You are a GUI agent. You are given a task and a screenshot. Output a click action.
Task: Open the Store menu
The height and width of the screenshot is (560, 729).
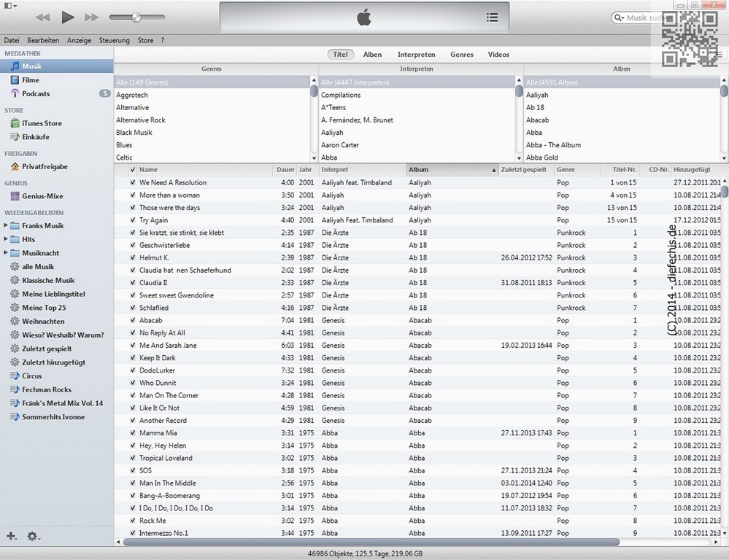(145, 40)
